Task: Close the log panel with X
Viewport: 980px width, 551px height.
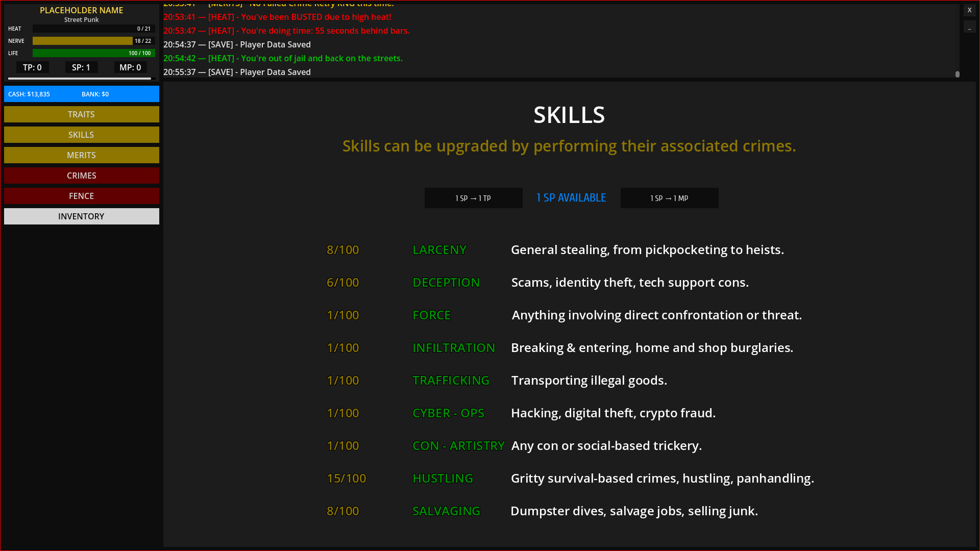Action: [969, 10]
